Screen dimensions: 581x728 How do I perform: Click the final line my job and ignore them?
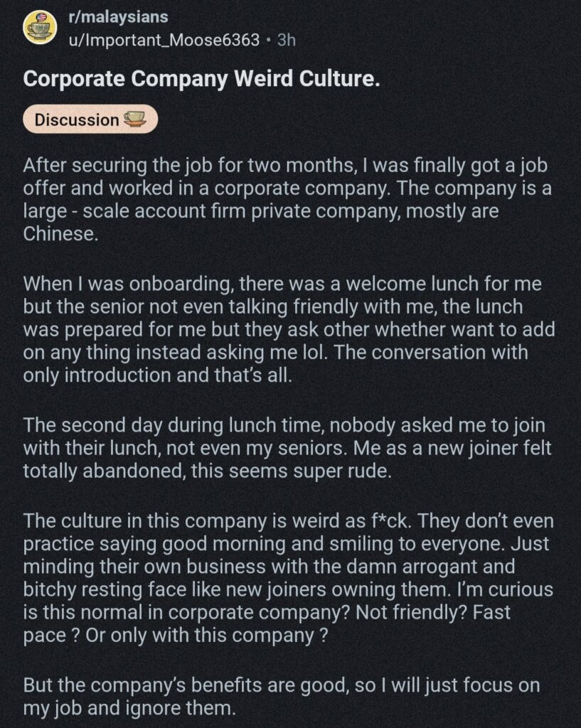click(129, 708)
